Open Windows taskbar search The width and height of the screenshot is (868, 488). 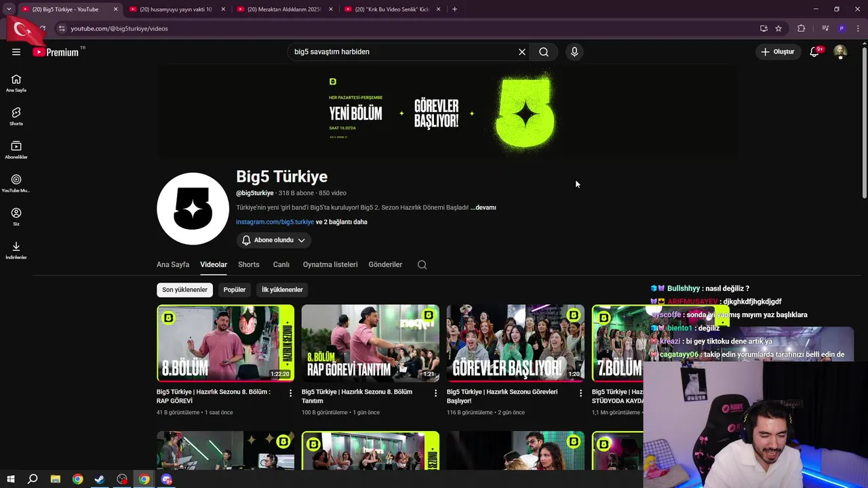(33, 479)
